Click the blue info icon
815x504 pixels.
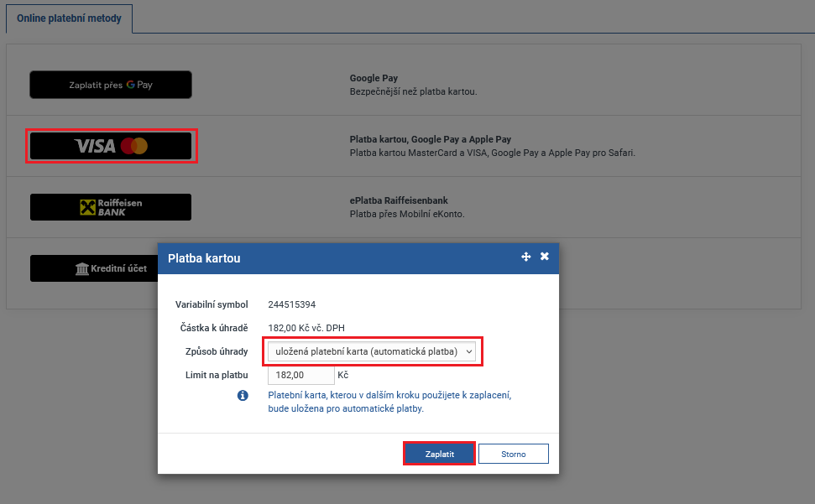pyautogui.click(x=243, y=396)
